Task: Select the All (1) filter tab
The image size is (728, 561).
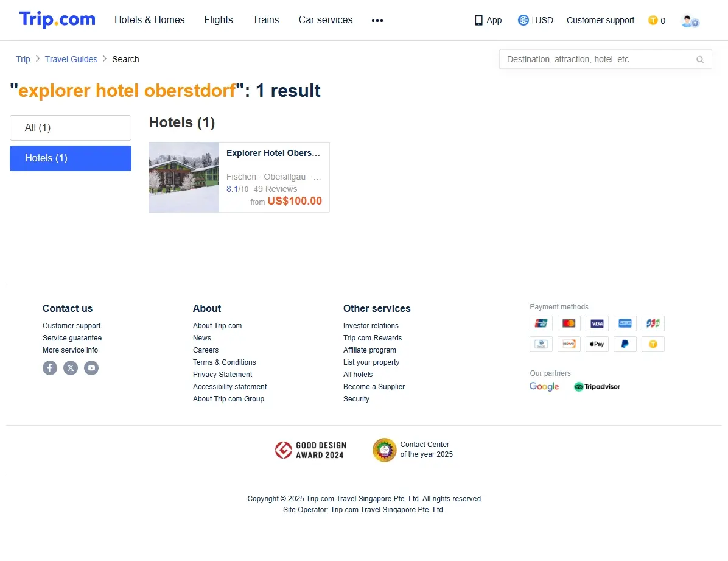Action: 71,128
